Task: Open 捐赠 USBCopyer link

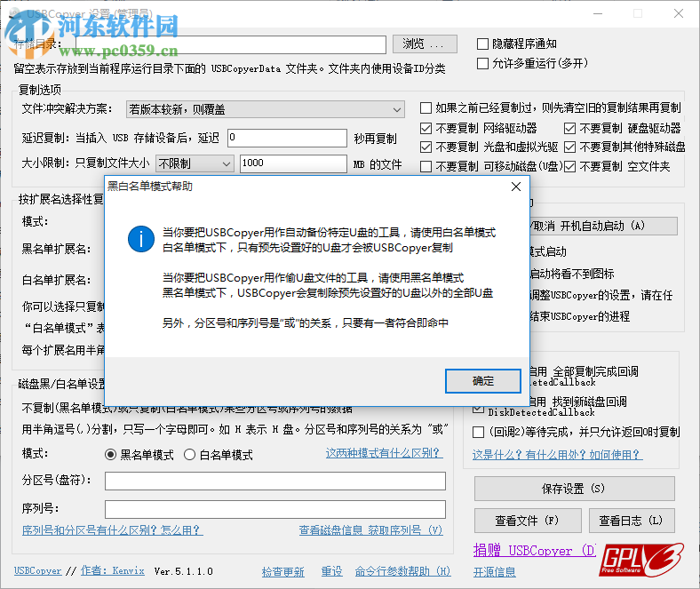Action: click(535, 550)
